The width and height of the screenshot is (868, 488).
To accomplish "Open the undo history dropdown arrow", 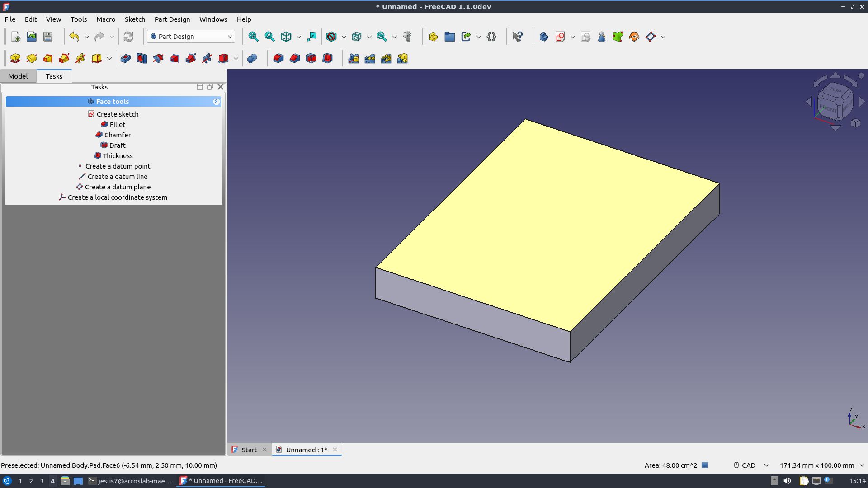I will (x=87, y=37).
